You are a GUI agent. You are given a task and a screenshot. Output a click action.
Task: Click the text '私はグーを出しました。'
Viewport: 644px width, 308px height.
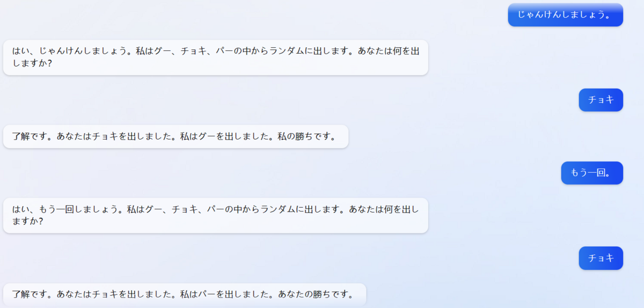tap(228, 136)
